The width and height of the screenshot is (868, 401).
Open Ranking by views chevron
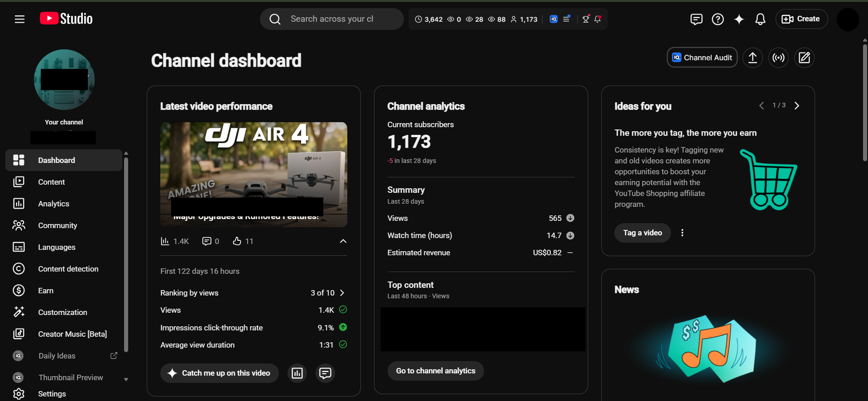point(342,293)
